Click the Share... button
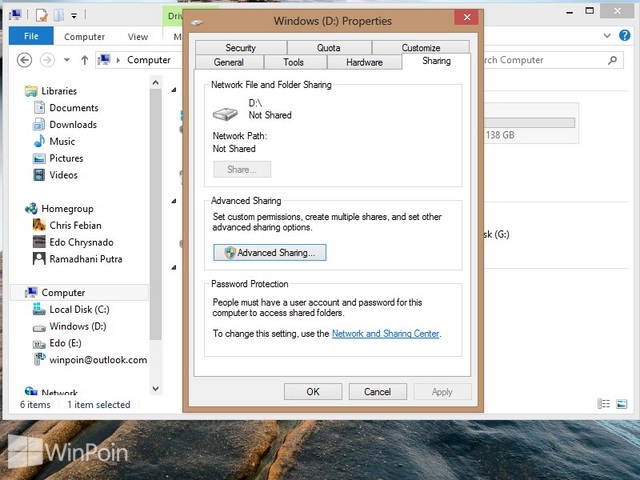640x480 pixels. click(242, 169)
